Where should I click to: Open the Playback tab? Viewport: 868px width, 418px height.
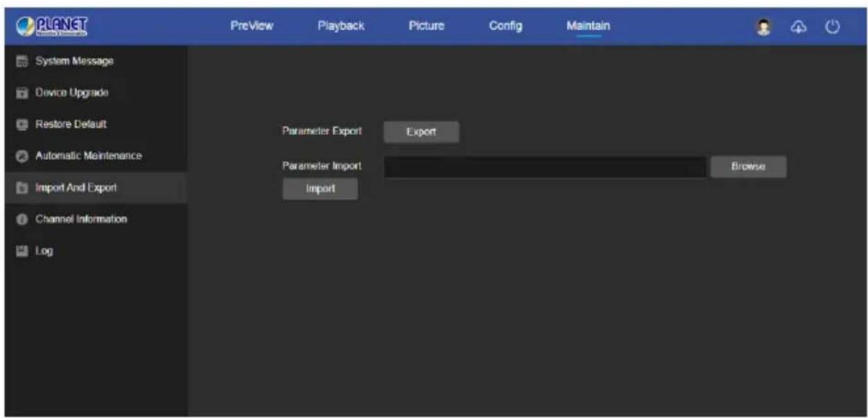(x=341, y=26)
